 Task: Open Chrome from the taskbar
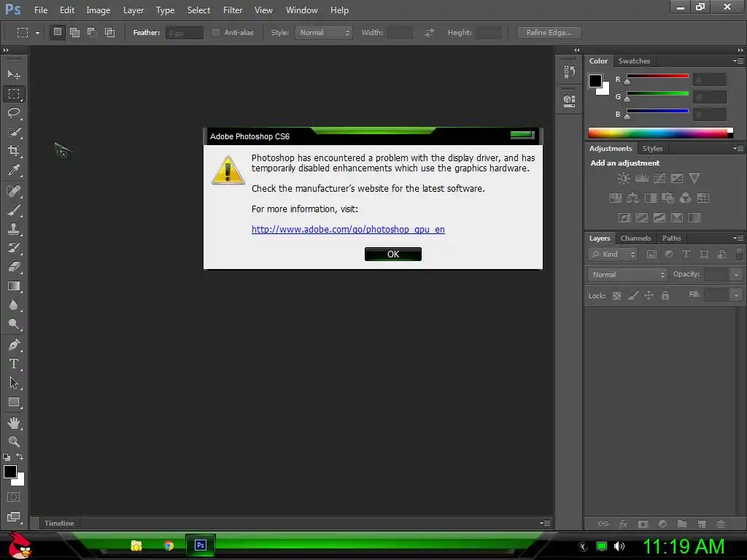[169, 545]
